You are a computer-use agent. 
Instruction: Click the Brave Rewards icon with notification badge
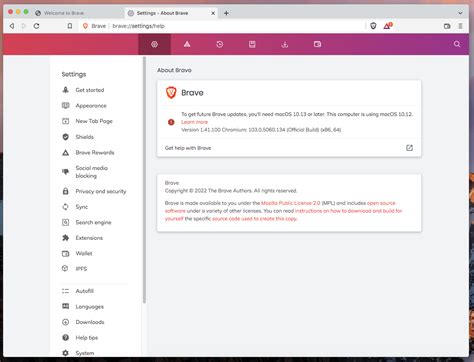388,26
